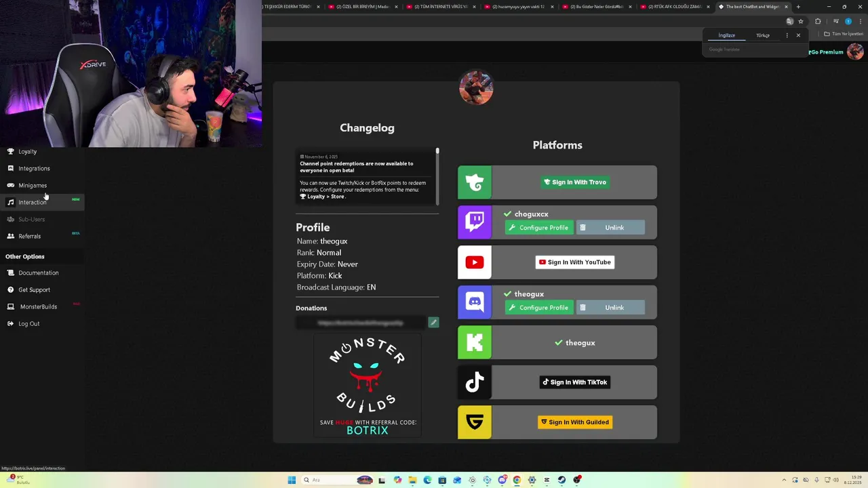Unlink the Discord theogux account
The height and width of the screenshot is (488, 868).
[610, 308]
